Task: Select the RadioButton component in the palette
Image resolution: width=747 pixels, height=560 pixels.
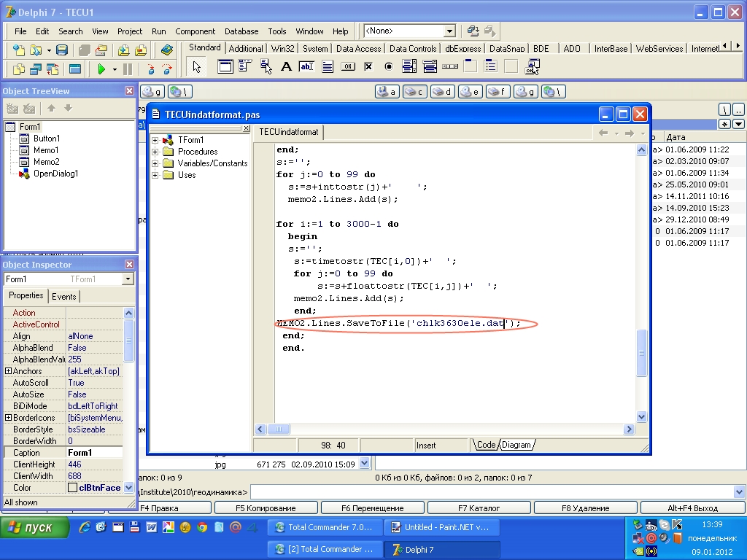Action: coord(389,67)
